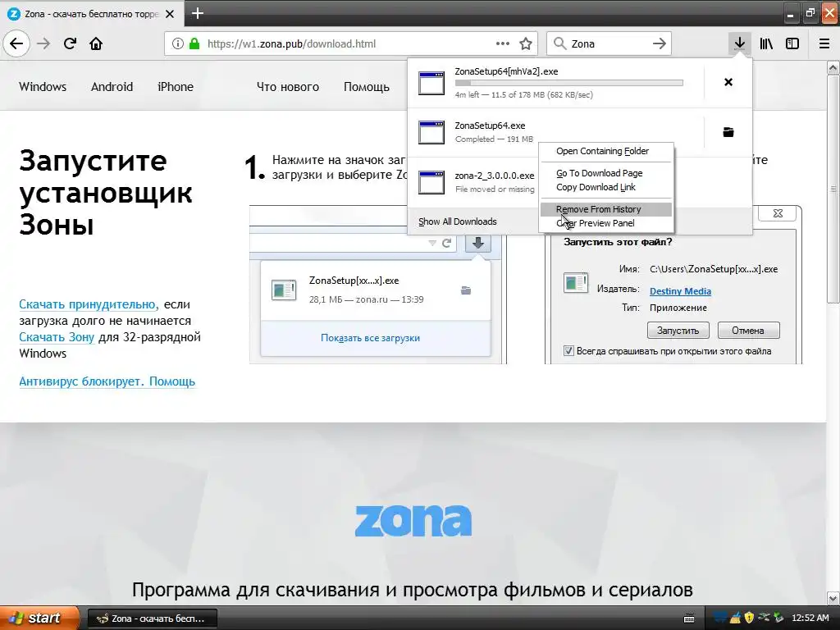Open the Что нового link
The width and height of the screenshot is (840, 630).
pos(288,87)
